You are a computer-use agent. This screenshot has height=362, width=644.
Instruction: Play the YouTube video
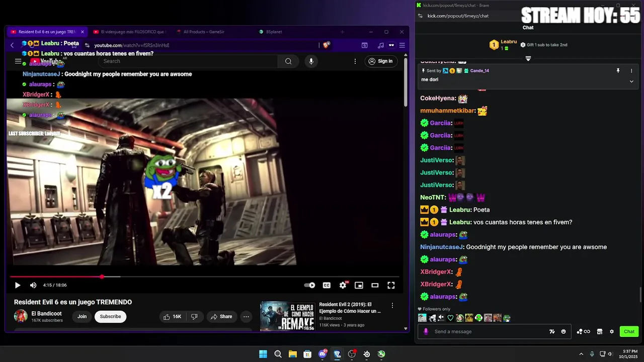click(x=17, y=285)
